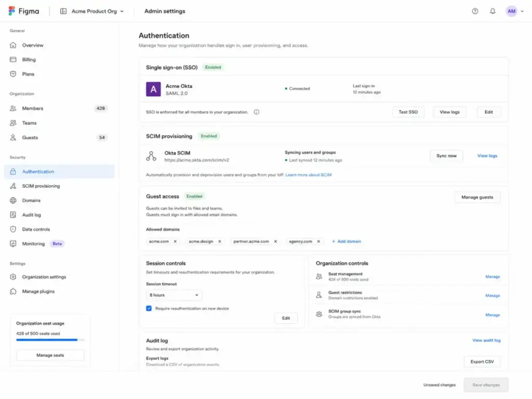This screenshot has height=399, width=532.
Task: Remove the acme.com allowed domain
Action: pos(175,241)
